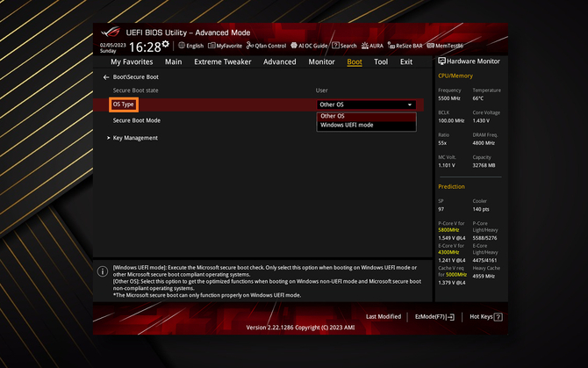Viewport: 588px width, 368px height.
Task: Choose Windows UEFI mode option
Action: coord(366,126)
